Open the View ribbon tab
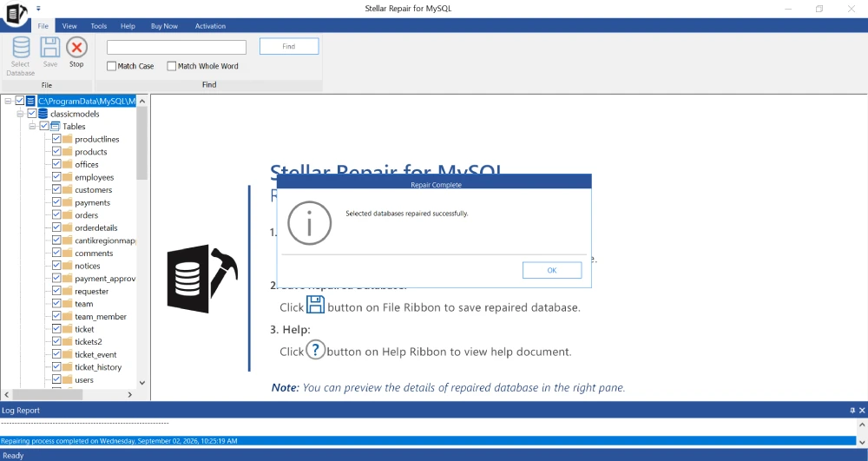868x461 pixels. point(69,26)
